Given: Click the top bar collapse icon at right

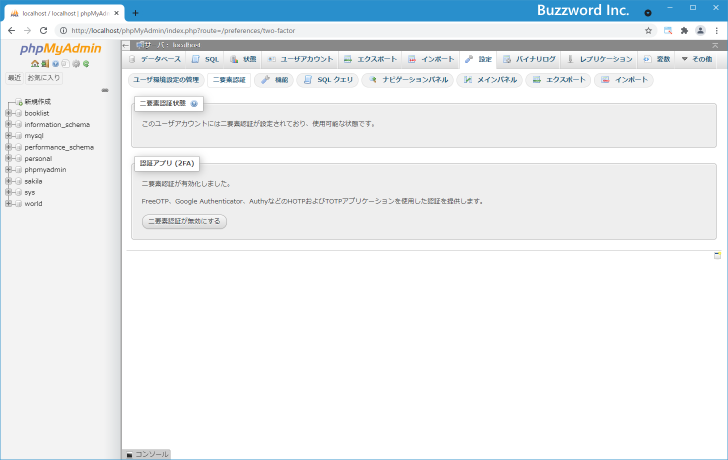Looking at the screenshot, I should click(715, 45).
